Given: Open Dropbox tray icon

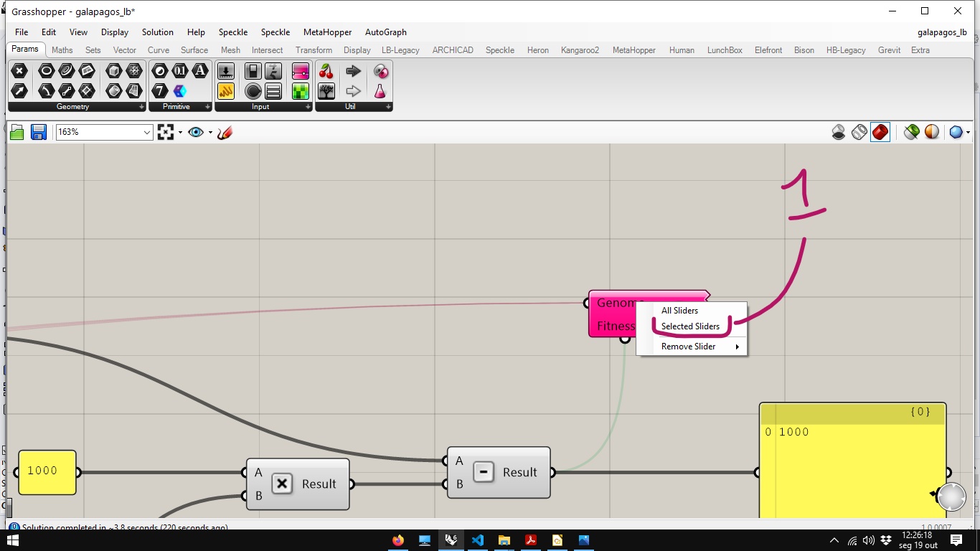Looking at the screenshot, I should (886, 540).
